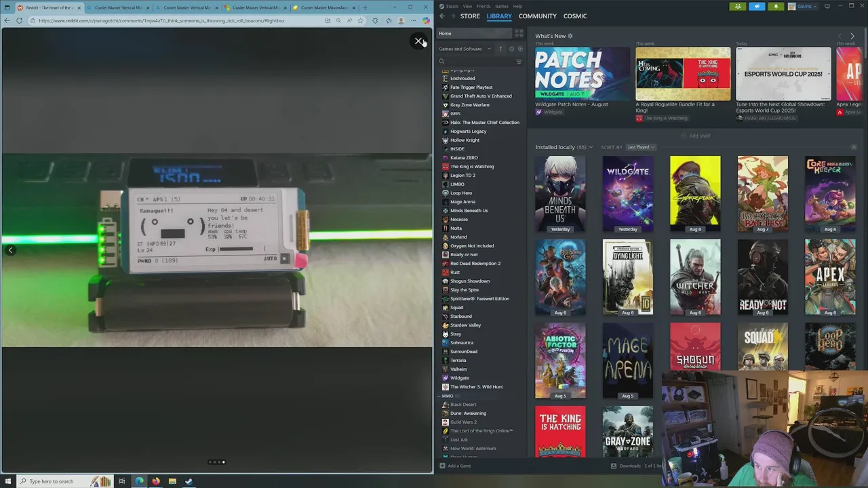Screen dimensions: 868x488
Task: Toggle sort ascending arrow in library sidebar
Action: 501,49
